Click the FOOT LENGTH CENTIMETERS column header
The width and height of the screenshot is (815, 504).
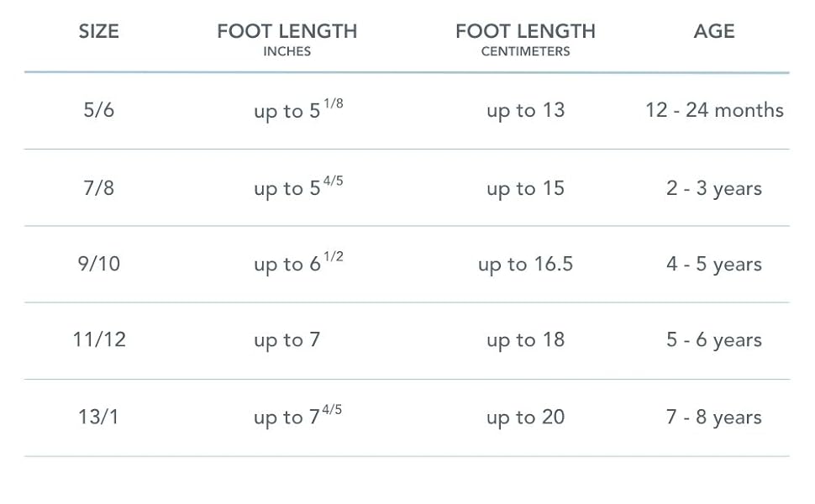click(525, 39)
